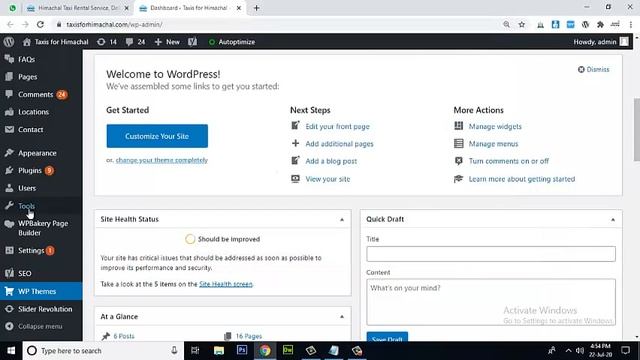This screenshot has width=640, height=360.
Task: Follow change your theme completely link
Action: tap(162, 160)
